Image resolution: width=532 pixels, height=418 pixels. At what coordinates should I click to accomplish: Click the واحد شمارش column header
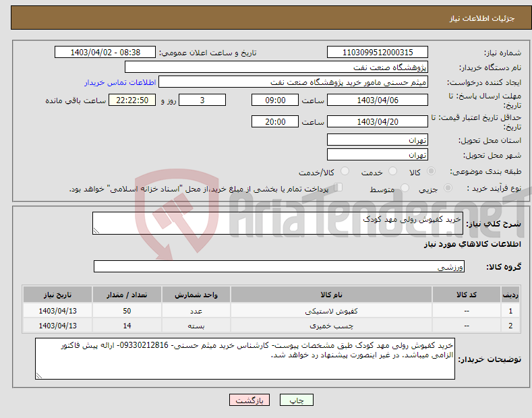(x=196, y=295)
